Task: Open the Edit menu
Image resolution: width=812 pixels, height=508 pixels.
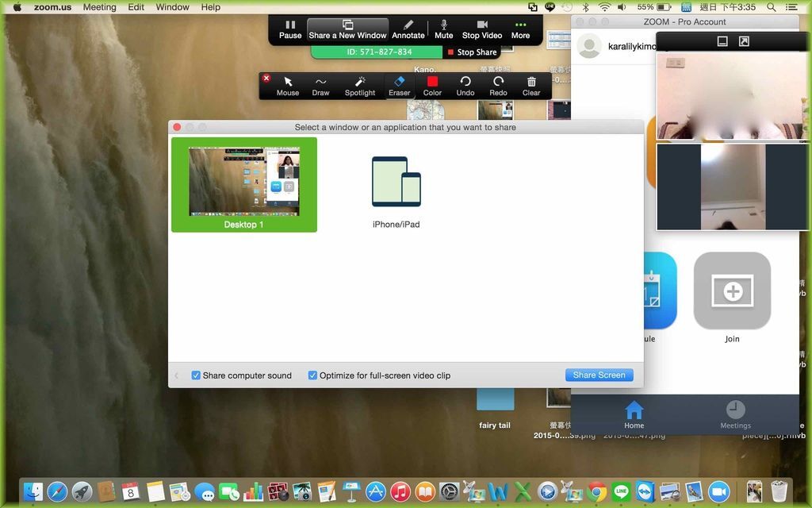Action: point(136,7)
